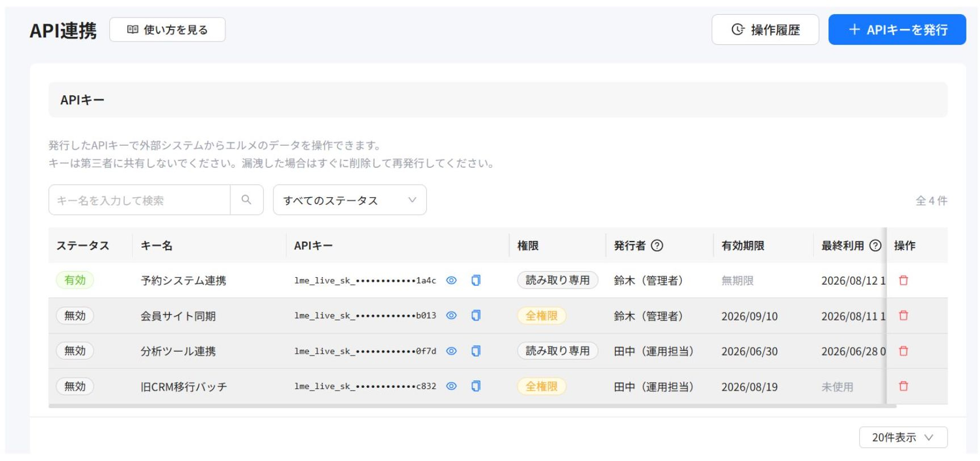Open the すべてのステータス filter dropdown
The image size is (980, 461).
pyautogui.click(x=350, y=200)
